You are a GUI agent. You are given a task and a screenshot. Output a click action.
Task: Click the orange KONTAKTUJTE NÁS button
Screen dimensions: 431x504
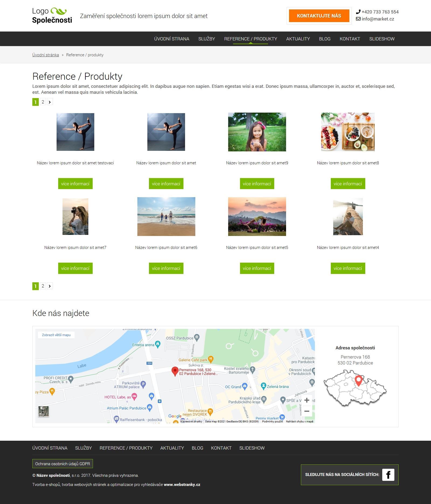click(319, 16)
